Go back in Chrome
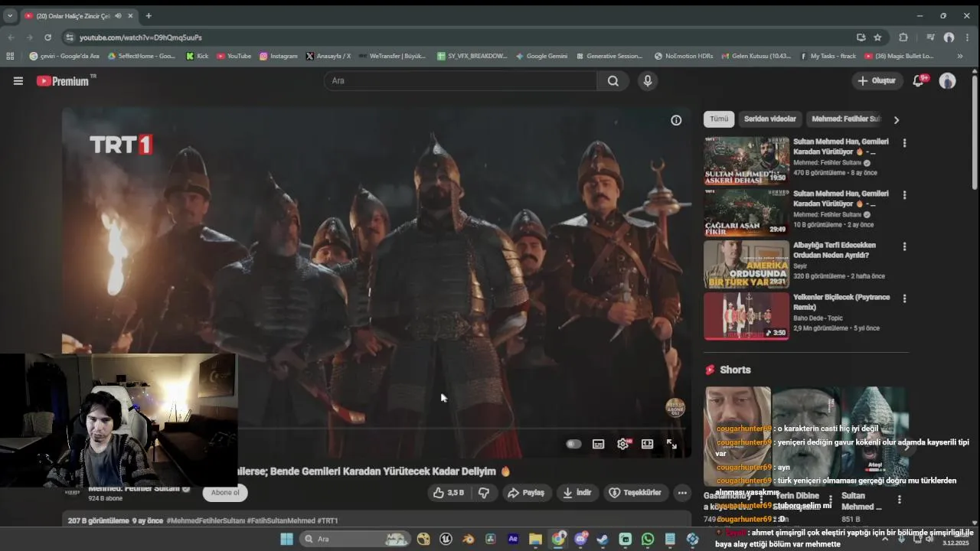980x551 pixels. (x=11, y=37)
